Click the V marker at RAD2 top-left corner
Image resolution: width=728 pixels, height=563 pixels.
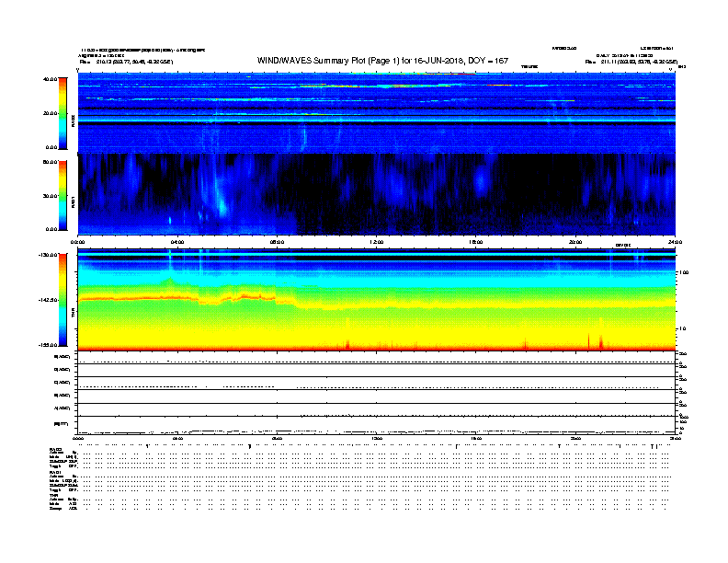77,70
